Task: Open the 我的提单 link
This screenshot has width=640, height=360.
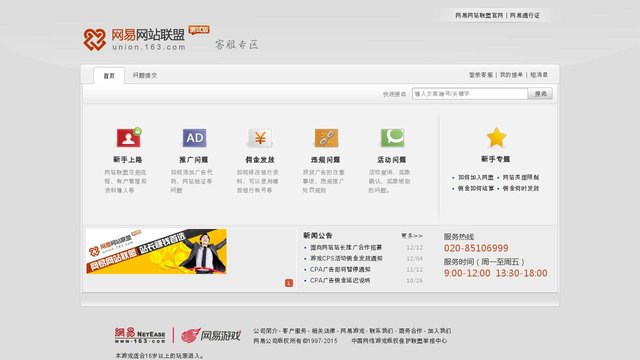Action: click(x=511, y=75)
